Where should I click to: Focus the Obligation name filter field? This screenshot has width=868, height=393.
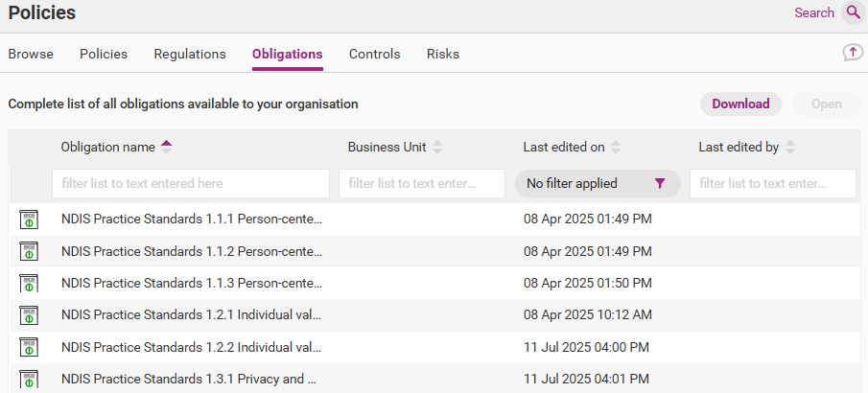[191, 184]
